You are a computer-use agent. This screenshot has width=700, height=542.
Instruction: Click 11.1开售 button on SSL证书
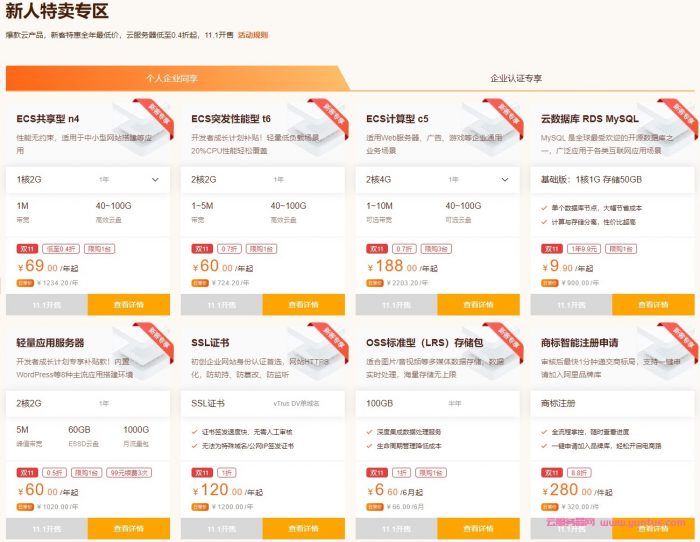coord(222,529)
